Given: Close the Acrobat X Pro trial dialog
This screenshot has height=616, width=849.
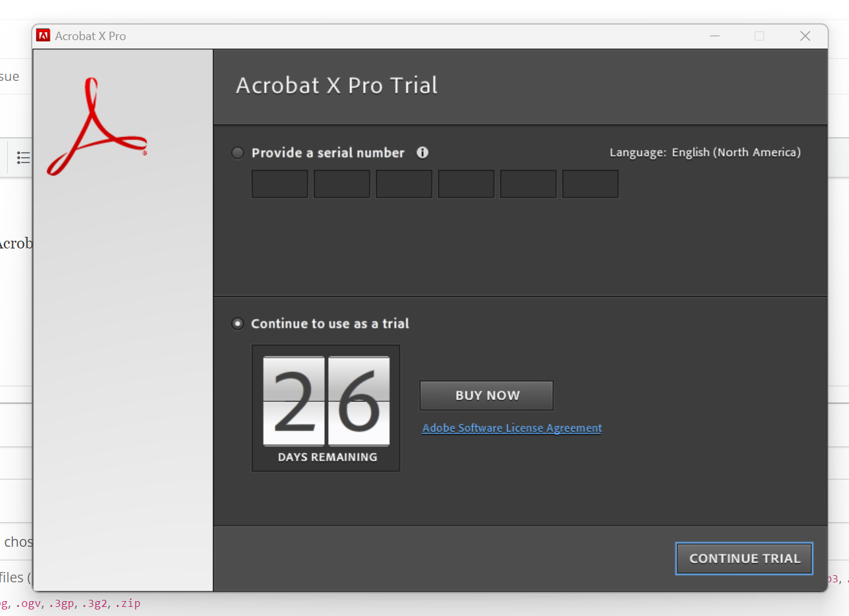Looking at the screenshot, I should 805,36.
